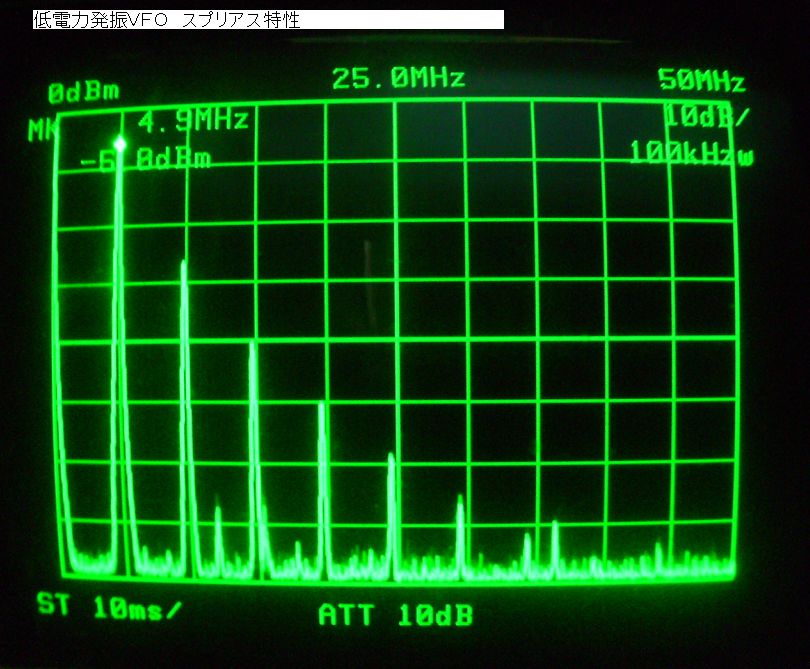Click the ST 10ms/ sweep time label
The height and width of the screenshot is (669, 810).
109,606
